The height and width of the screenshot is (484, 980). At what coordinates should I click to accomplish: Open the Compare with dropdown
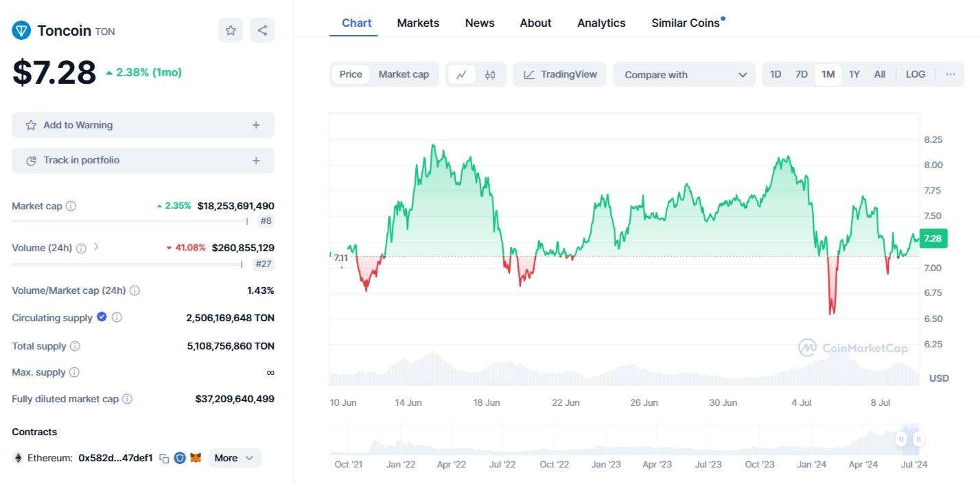coord(684,75)
